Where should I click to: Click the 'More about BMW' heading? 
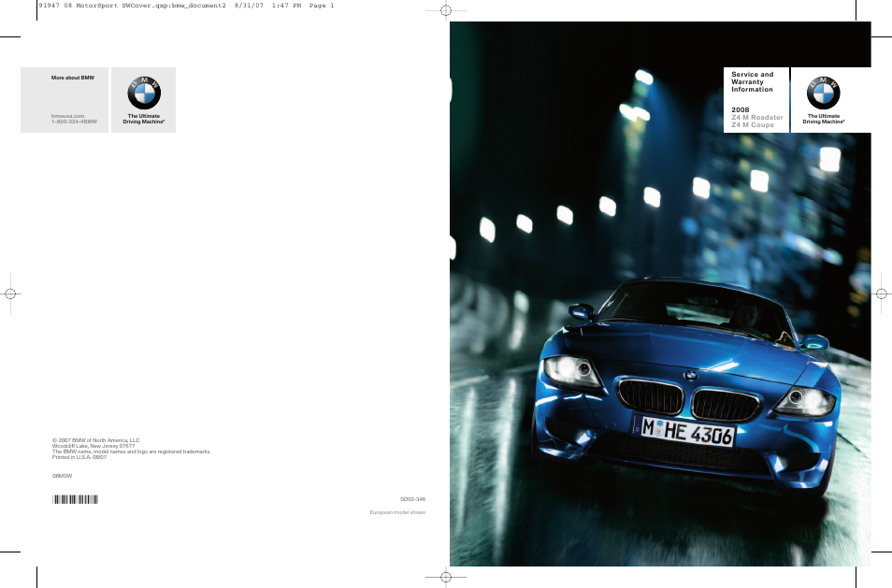point(73,78)
